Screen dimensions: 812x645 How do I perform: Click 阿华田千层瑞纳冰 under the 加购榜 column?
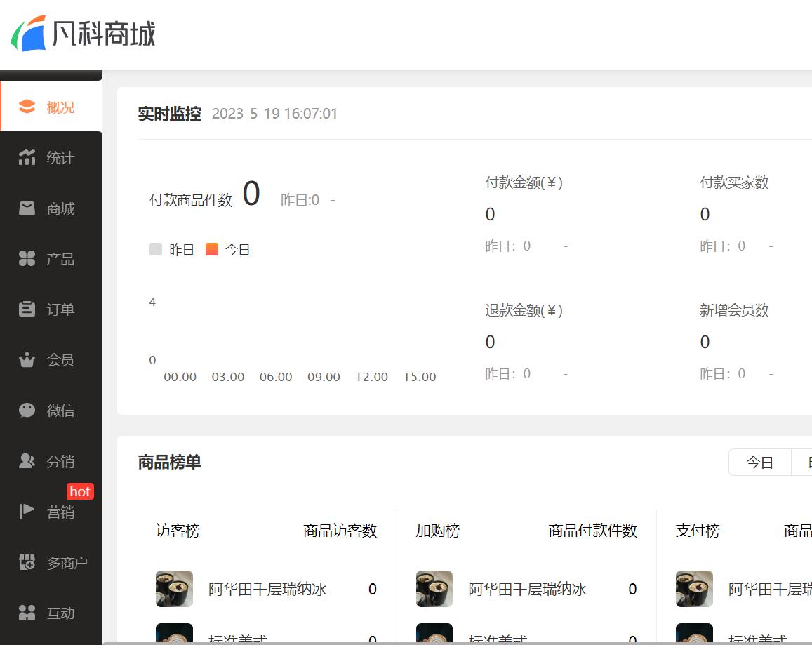(525, 590)
